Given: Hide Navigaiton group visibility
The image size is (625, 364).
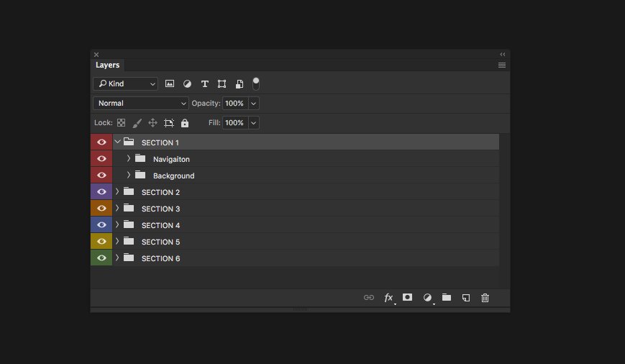Looking at the screenshot, I should pyautogui.click(x=101, y=159).
